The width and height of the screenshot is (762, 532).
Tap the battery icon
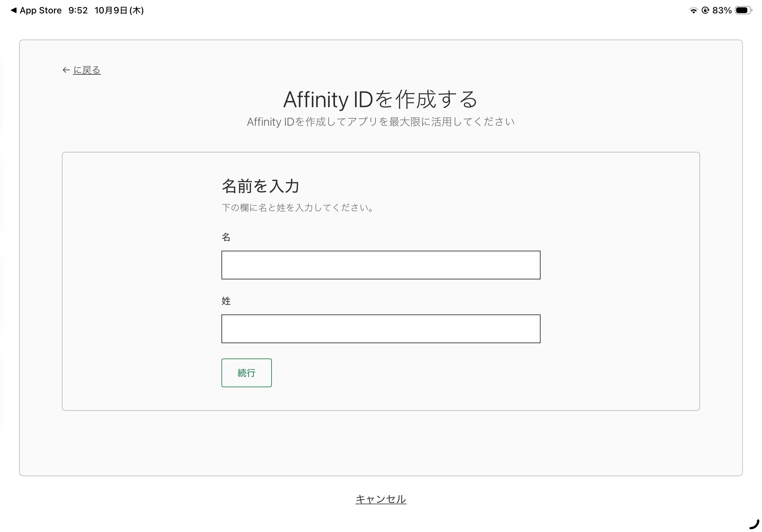click(x=743, y=11)
